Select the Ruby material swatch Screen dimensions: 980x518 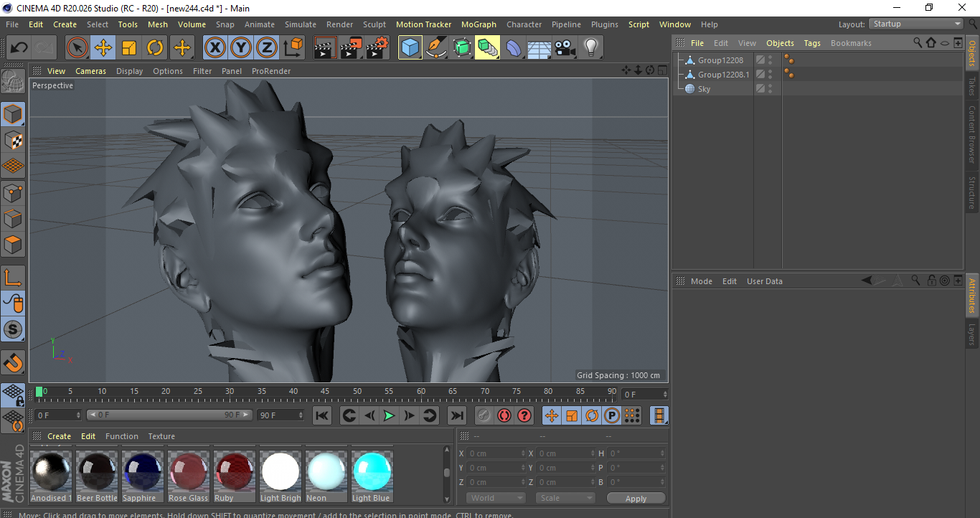[235, 476]
